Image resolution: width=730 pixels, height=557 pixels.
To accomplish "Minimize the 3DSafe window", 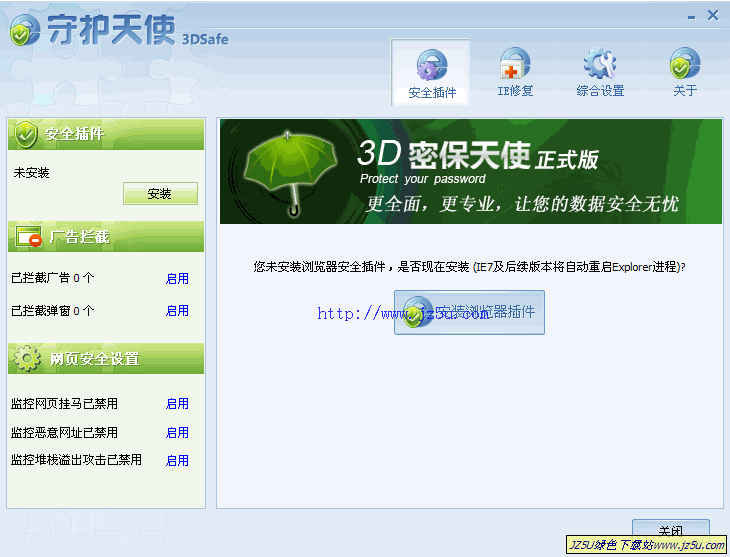I will coord(691,17).
